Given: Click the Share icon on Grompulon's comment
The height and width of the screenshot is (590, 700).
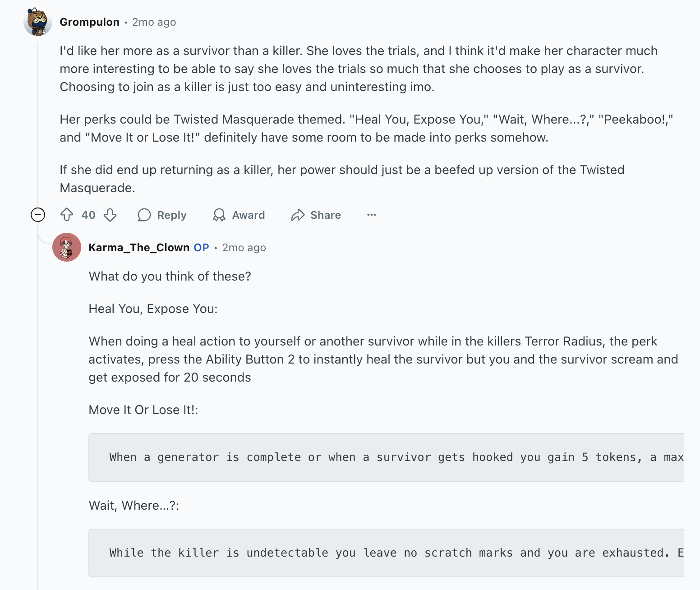Looking at the screenshot, I should point(298,215).
